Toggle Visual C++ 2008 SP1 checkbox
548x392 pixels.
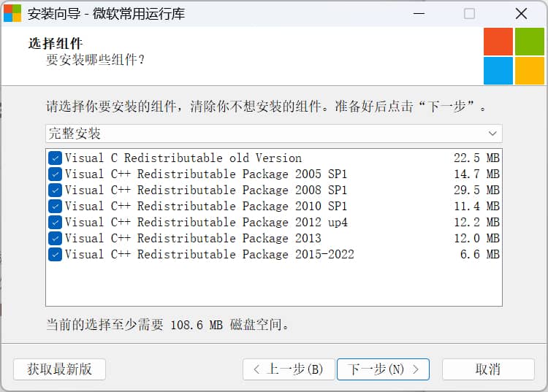pyautogui.click(x=56, y=191)
